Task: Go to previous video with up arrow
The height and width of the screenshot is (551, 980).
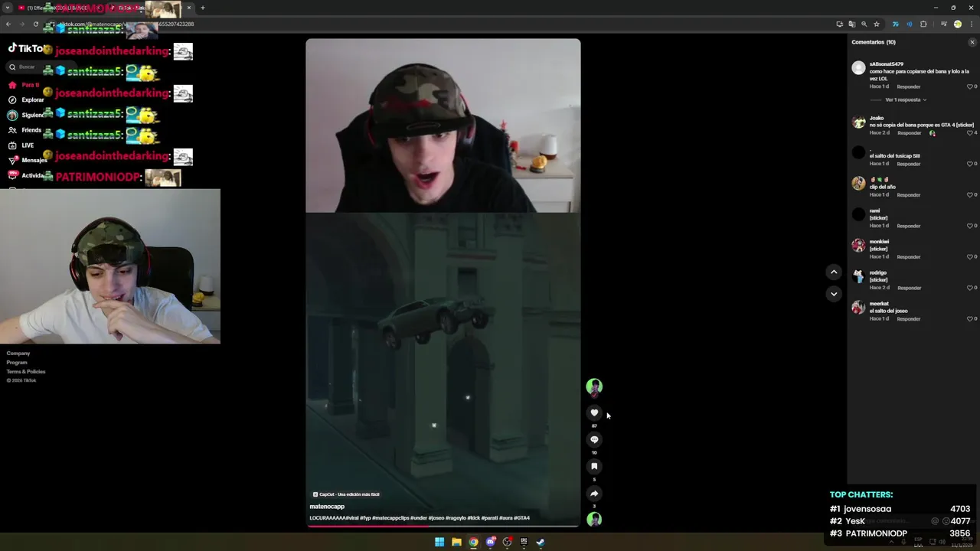Action: tap(834, 272)
